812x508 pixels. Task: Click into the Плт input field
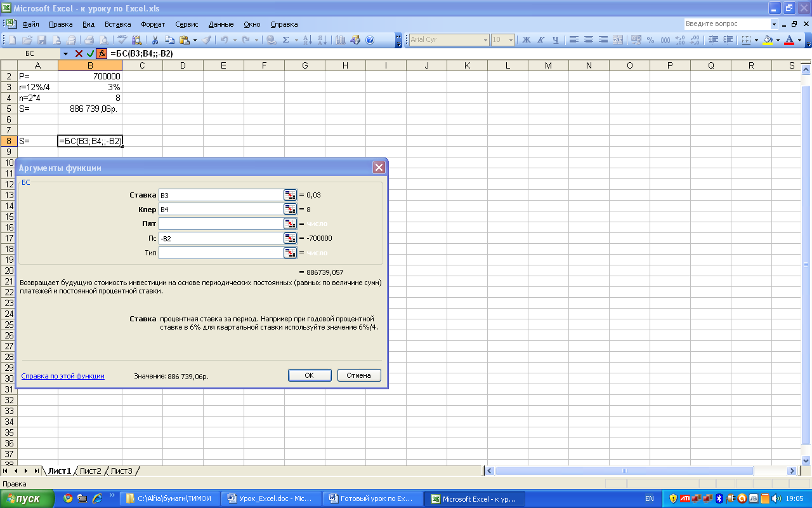point(220,224)
